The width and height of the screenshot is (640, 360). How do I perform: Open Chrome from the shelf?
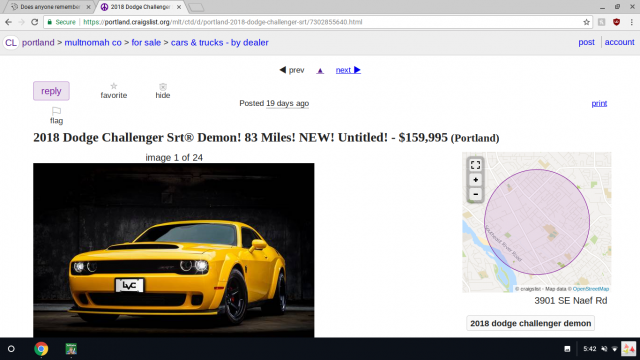(41, 349)
